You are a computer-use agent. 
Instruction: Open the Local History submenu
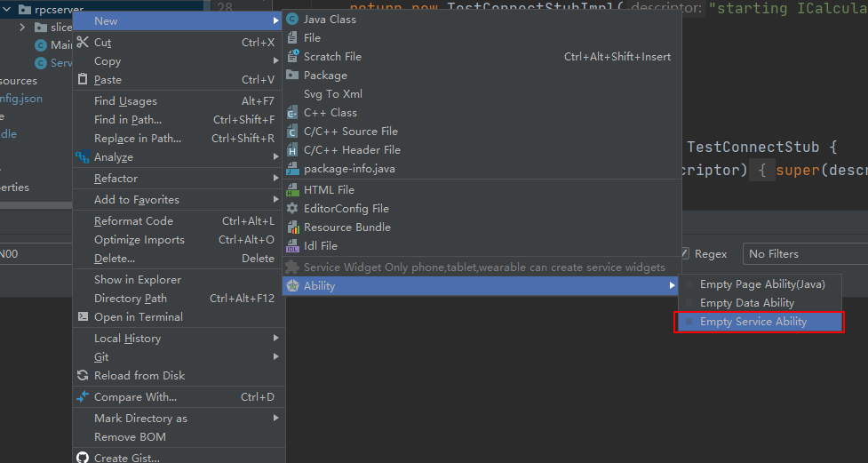179,338
